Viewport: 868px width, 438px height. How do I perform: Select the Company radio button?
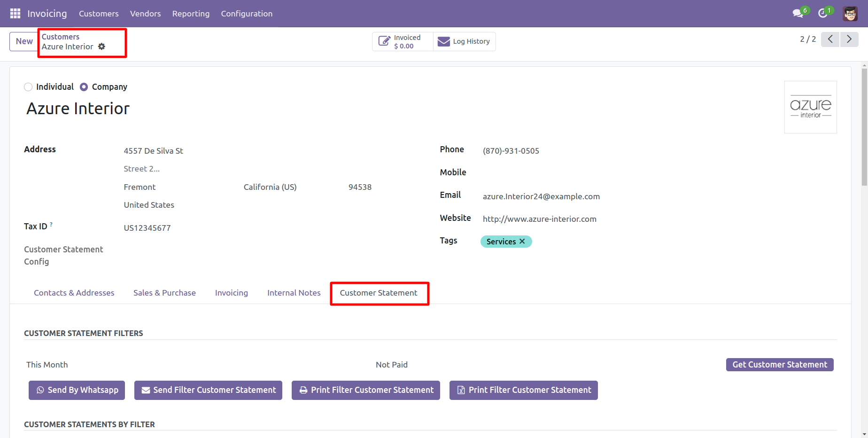pyautogui.click(x=84, y=87)
